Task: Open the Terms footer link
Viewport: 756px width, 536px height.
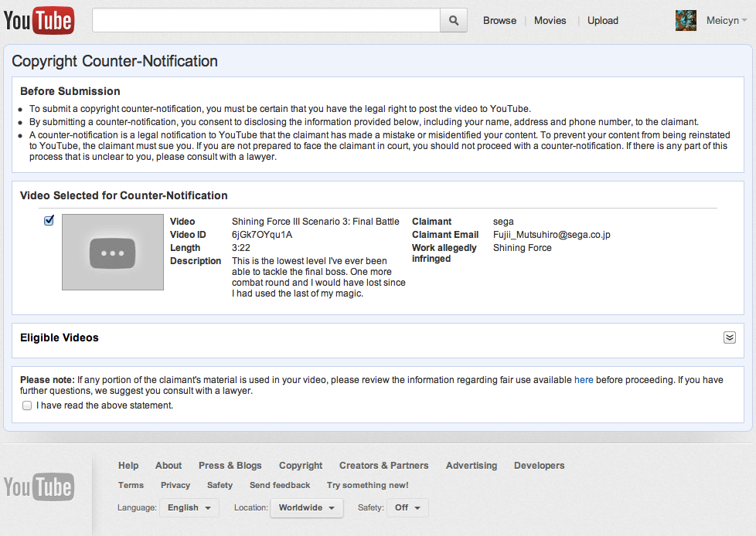Action: pos(131,485)
